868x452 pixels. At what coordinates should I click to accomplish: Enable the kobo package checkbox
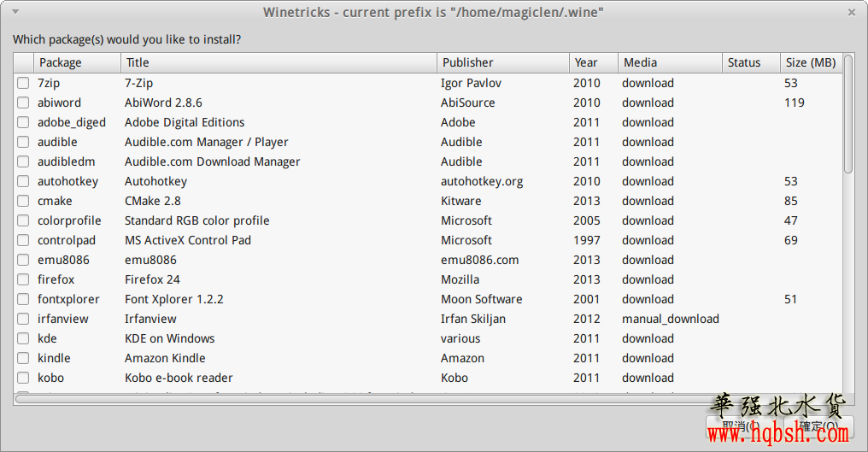(x=23, y=378)
